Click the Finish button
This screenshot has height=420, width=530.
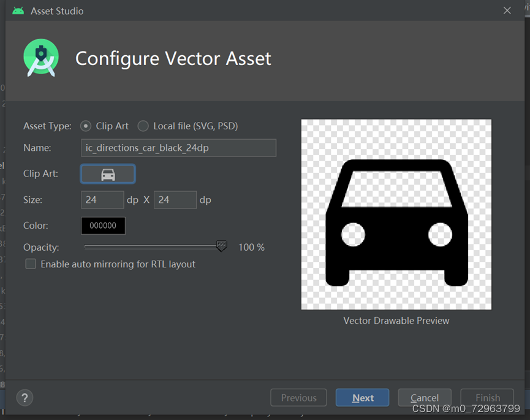487,398
